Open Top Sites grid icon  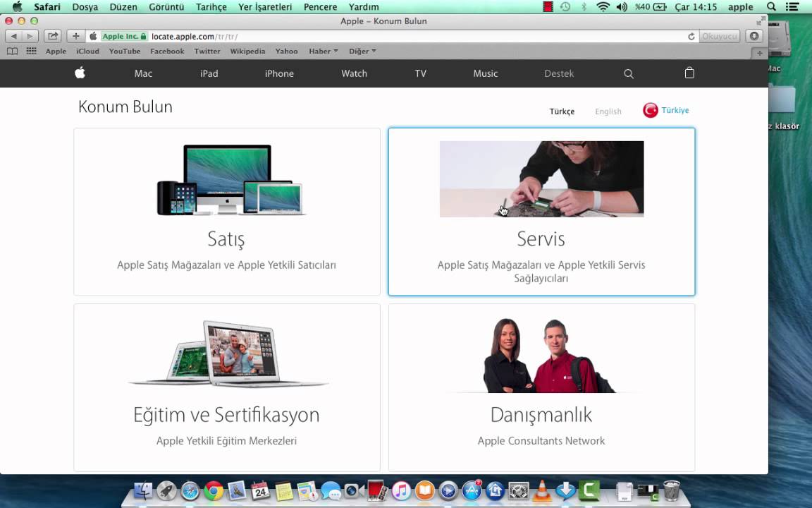(31, 52)
